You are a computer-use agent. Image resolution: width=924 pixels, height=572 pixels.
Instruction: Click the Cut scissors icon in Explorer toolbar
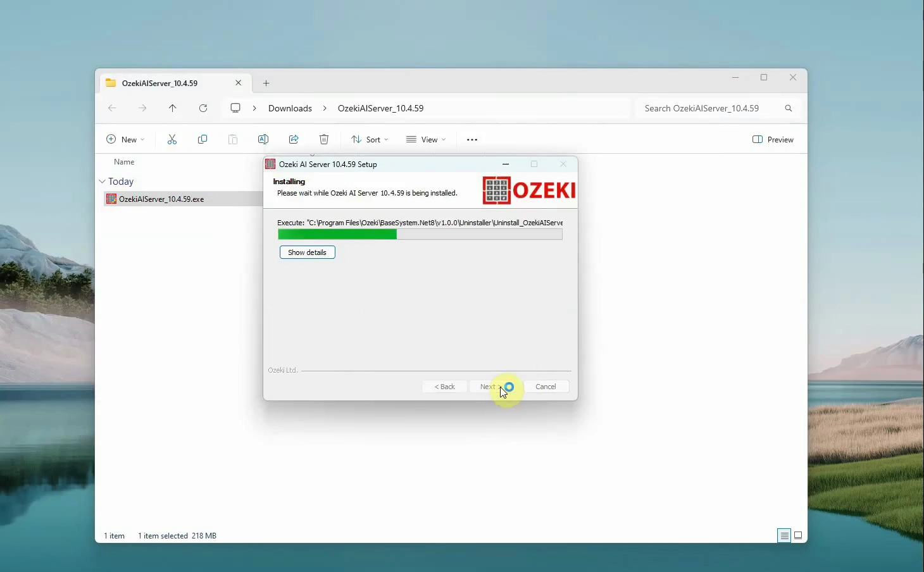coord(172,139)
